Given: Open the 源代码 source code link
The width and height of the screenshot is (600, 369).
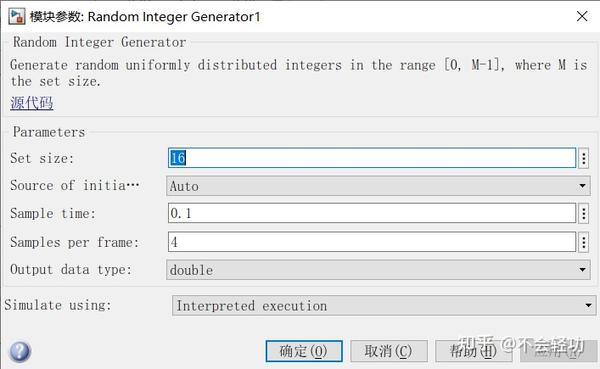Looking at the screenshot, I should [32, 103].
